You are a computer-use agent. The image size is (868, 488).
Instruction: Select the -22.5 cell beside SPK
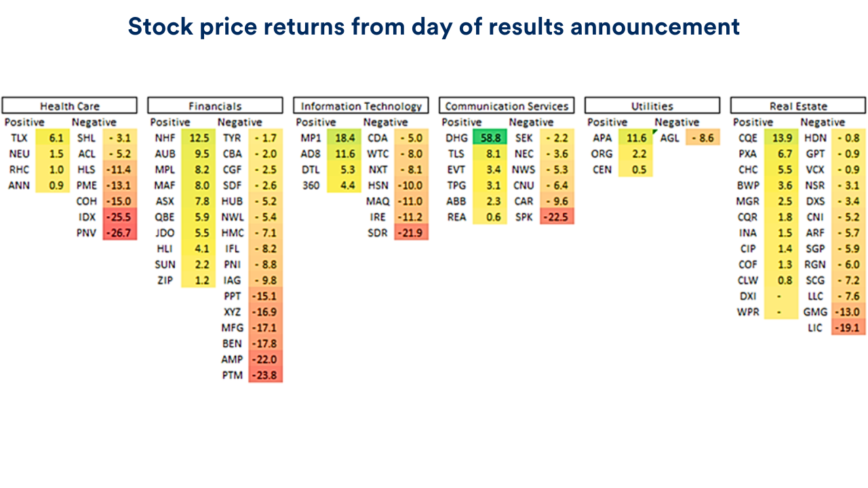557,218
